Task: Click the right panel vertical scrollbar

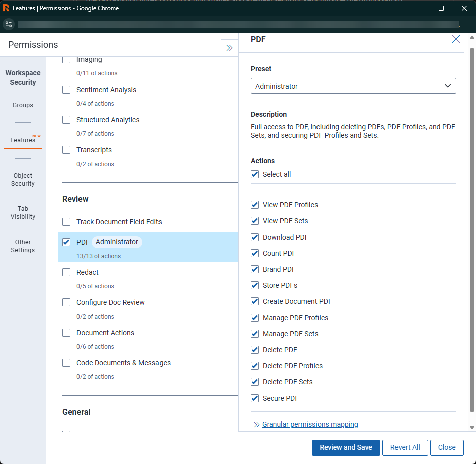Action: [x=472, y=230]
